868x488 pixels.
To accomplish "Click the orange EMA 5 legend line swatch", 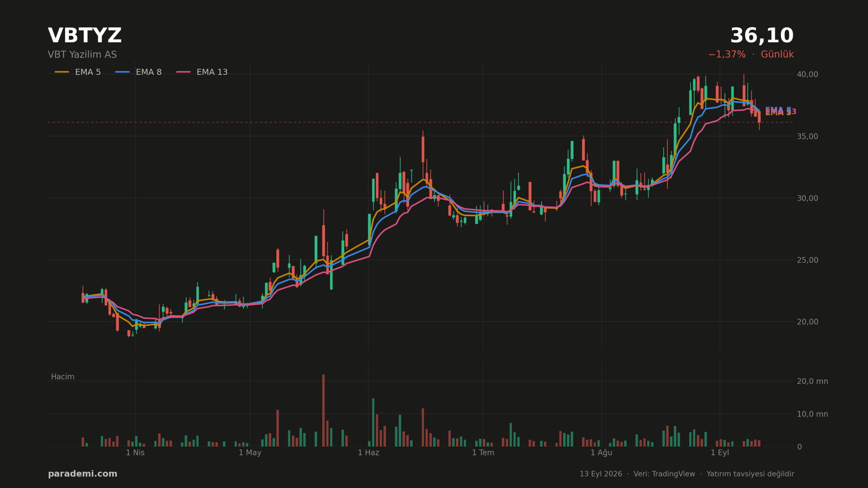I will pos(62,72).
